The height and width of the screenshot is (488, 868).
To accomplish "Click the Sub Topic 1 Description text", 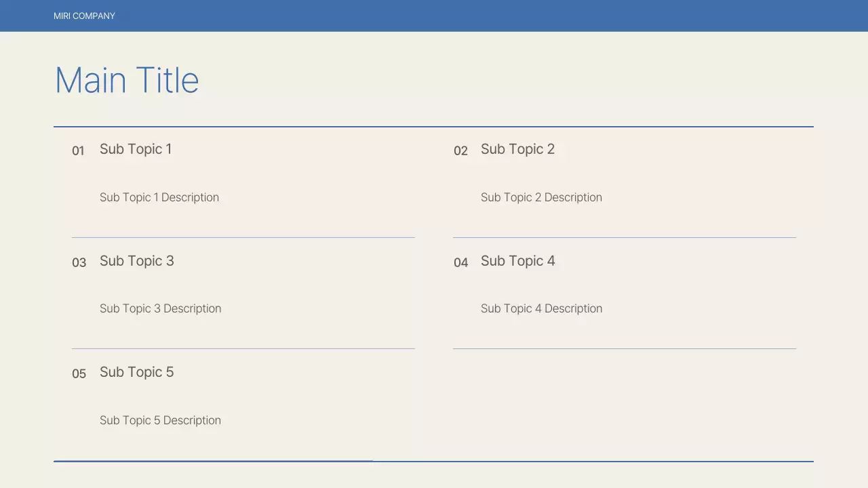I will 159,197.
